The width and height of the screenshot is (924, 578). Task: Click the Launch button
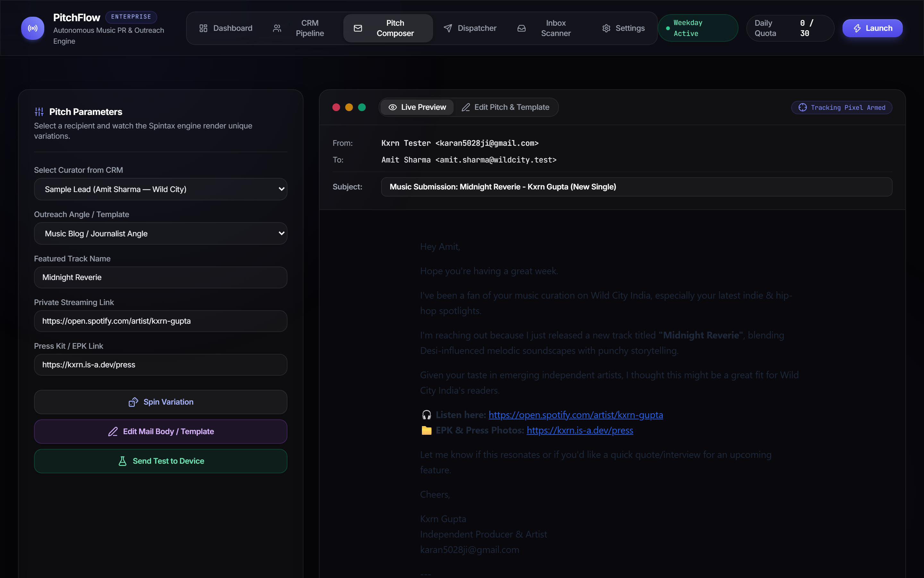(x=872, y=28)
